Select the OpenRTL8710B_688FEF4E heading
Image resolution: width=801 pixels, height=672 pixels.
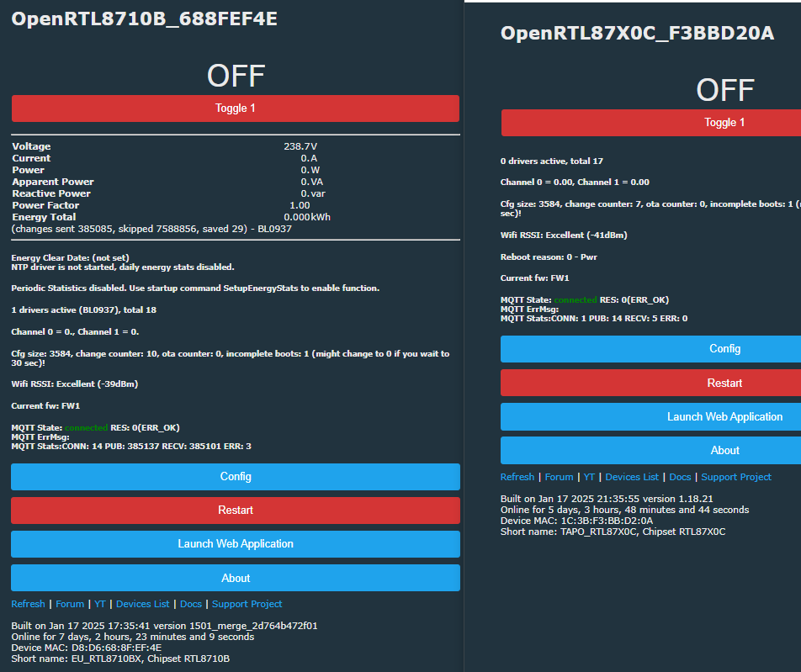pos(144,19)
